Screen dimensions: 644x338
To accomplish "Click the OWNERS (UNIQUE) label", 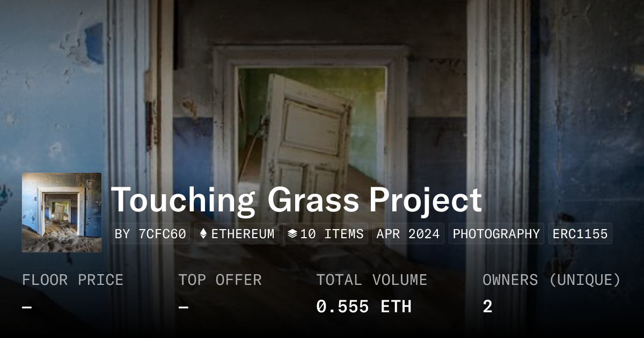I will (x=552, y=280).
